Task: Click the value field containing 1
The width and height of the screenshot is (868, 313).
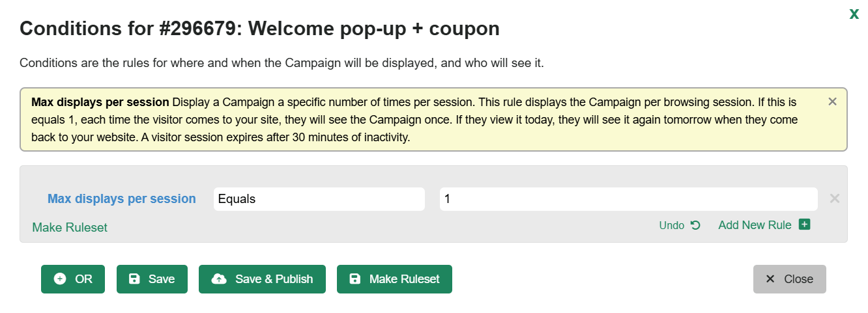Action: [x=629, y=199]
